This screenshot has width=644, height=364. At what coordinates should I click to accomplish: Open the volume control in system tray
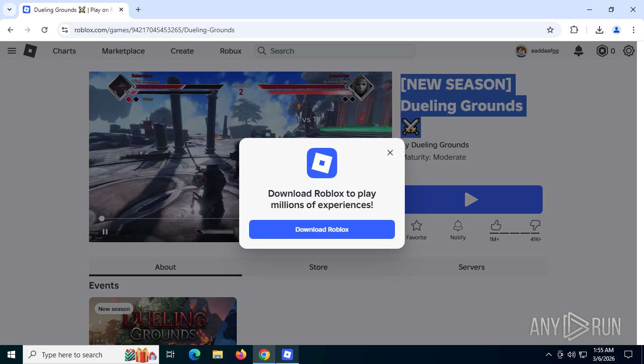(x=572, y=355)
